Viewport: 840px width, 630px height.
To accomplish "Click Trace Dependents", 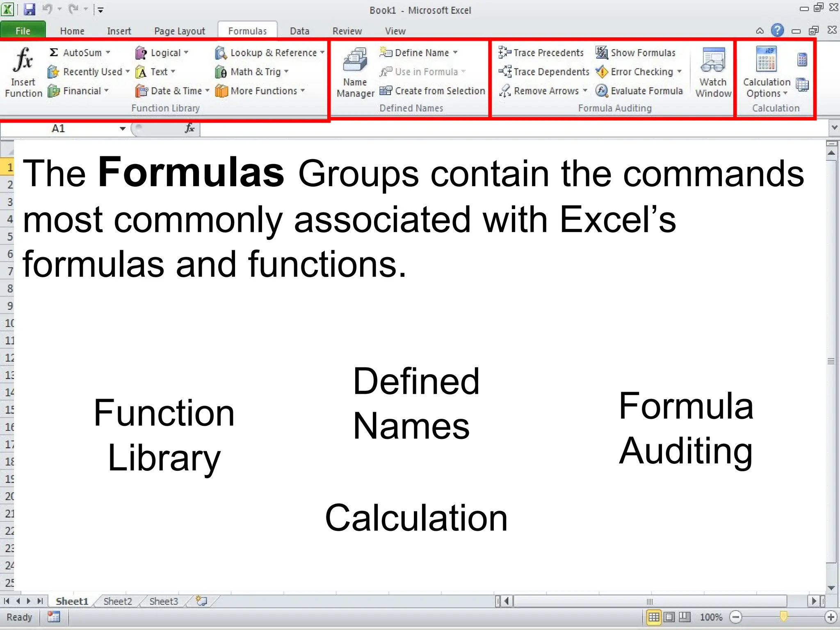I will click(x=544, y=72).
